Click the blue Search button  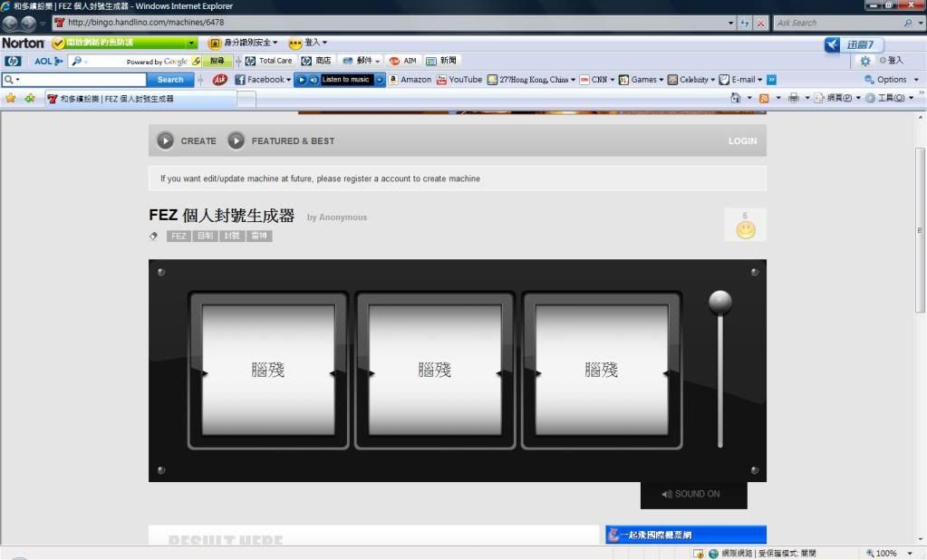pos(170,80)
